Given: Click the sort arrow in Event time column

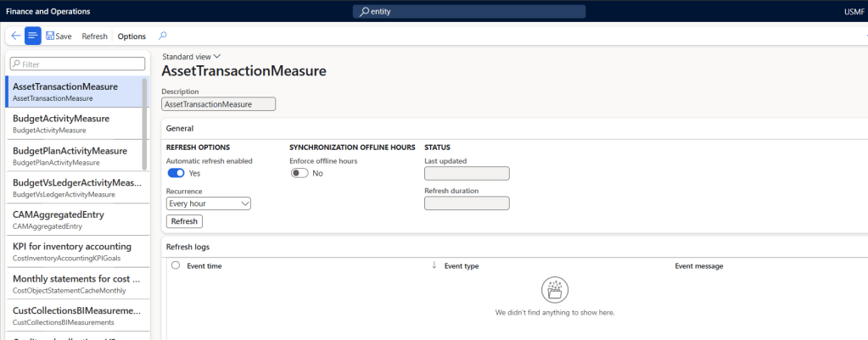Looking at the screenshot, I should pyautogui.click(x=434, y=265).
